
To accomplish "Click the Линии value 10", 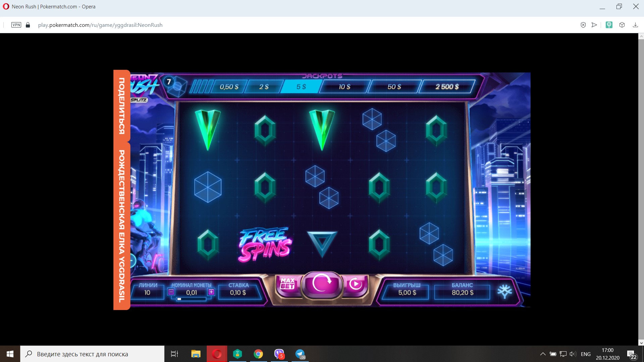I will (147, 293).
